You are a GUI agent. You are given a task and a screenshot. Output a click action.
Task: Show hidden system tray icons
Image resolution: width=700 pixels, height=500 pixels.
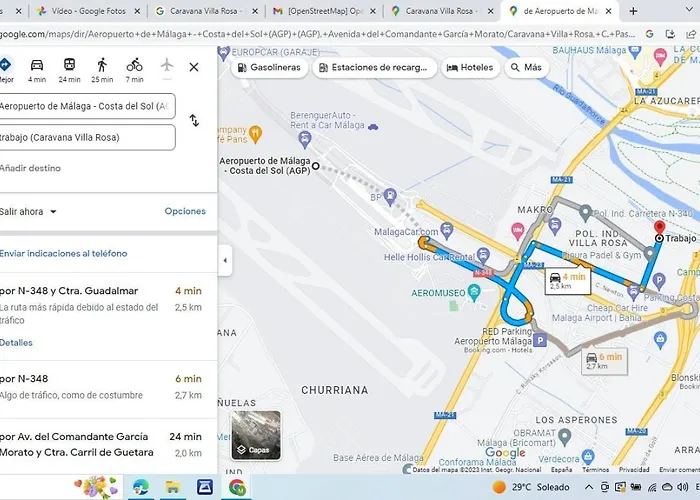(x=589, y=487)
